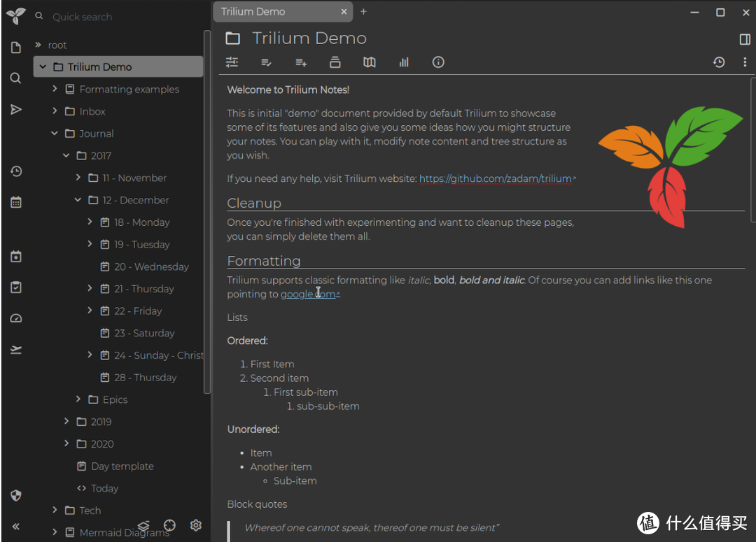This screenshot has width=756, height=542.
Task: Select the Jump to Note sidebar icon
Action: (15, 109)
